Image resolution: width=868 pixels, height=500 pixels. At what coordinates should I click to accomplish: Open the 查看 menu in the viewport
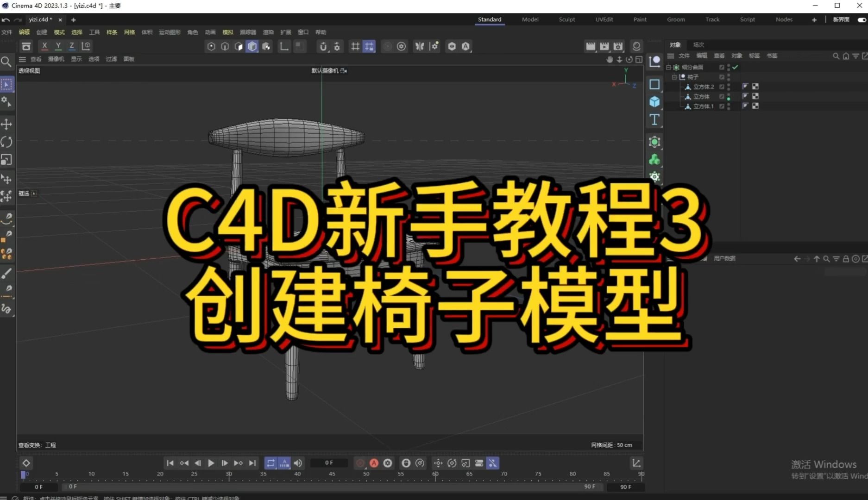35,59
